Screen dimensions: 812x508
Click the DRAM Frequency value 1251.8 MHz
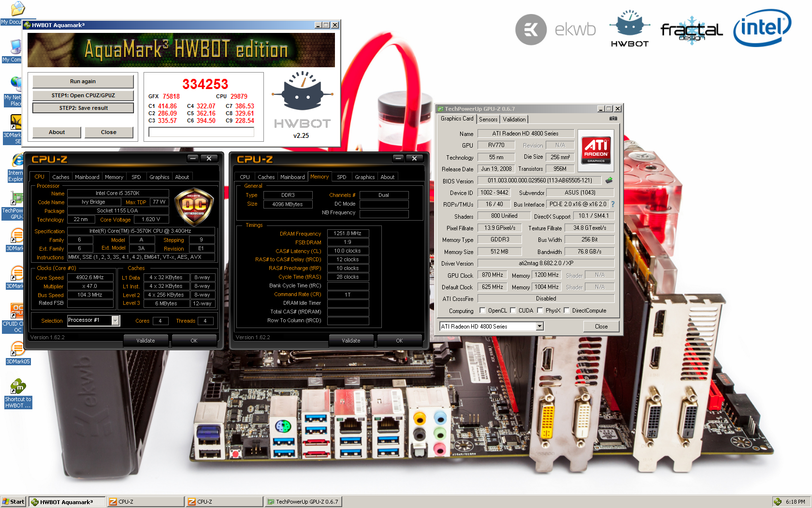(348, 233)
